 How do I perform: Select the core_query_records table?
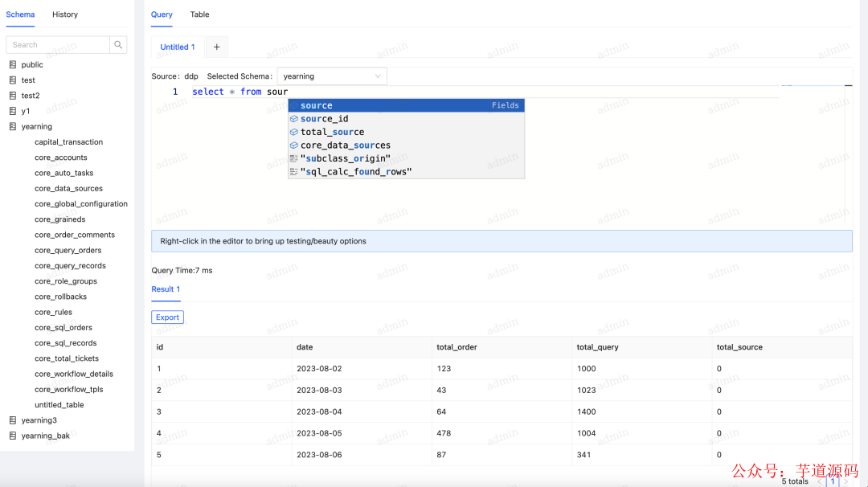point(70,266)
